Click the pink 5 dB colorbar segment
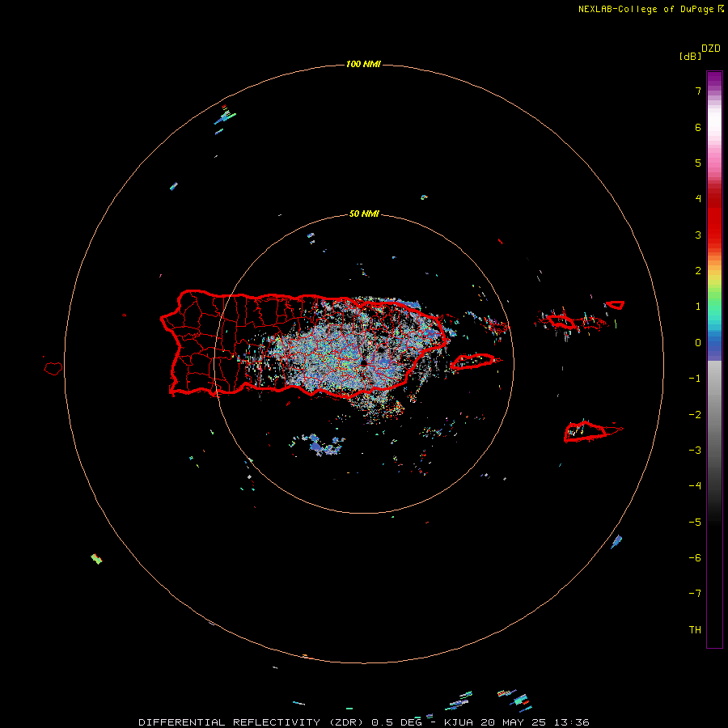The image size is (728, 728). pyautogui.click(x=714, y=163)
